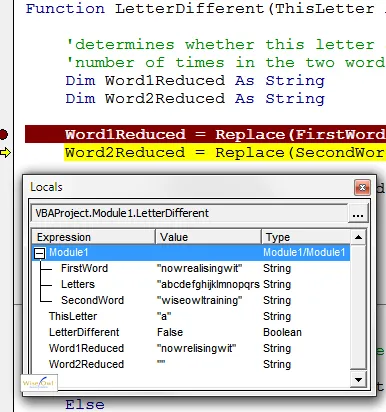
Task: Open call stack with ellipsis button
Action: [358, 213]
